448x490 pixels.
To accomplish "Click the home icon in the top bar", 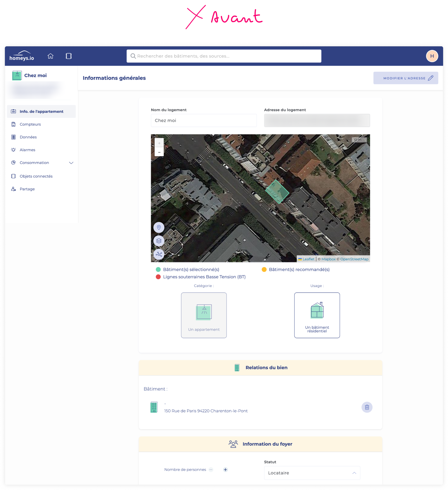I will click(x=50, y=56).
